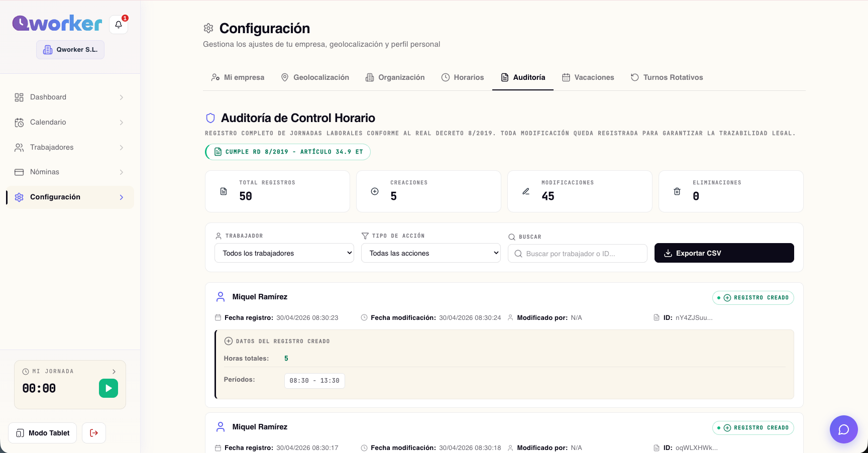The width and height of the screenshot is (868, 453).
Task: Switch to the Geolocalización tab
Action: [315, 77]
